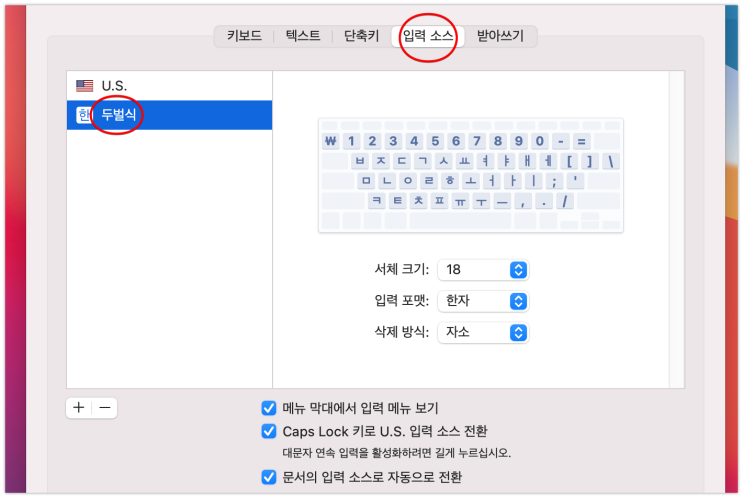743x498 pixels.
Task: Open the 입력 포맷 dropdown showing 한자
Action: (x=483, y=301)
